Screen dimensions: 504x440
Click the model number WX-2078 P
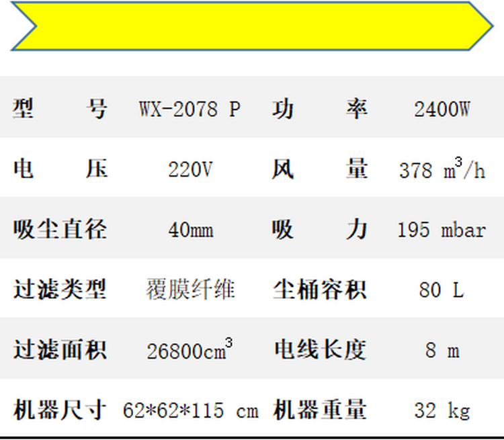click(x=190, y=109)
